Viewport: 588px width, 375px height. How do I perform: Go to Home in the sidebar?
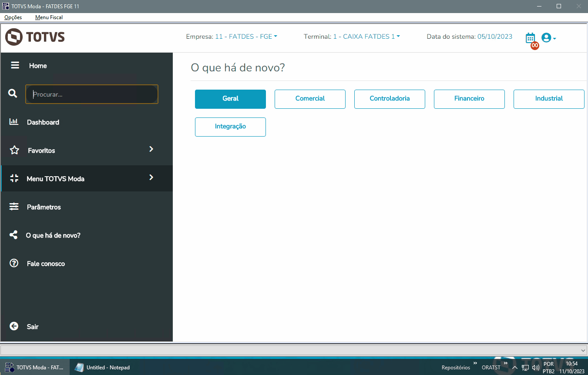(x=38, y=66)
